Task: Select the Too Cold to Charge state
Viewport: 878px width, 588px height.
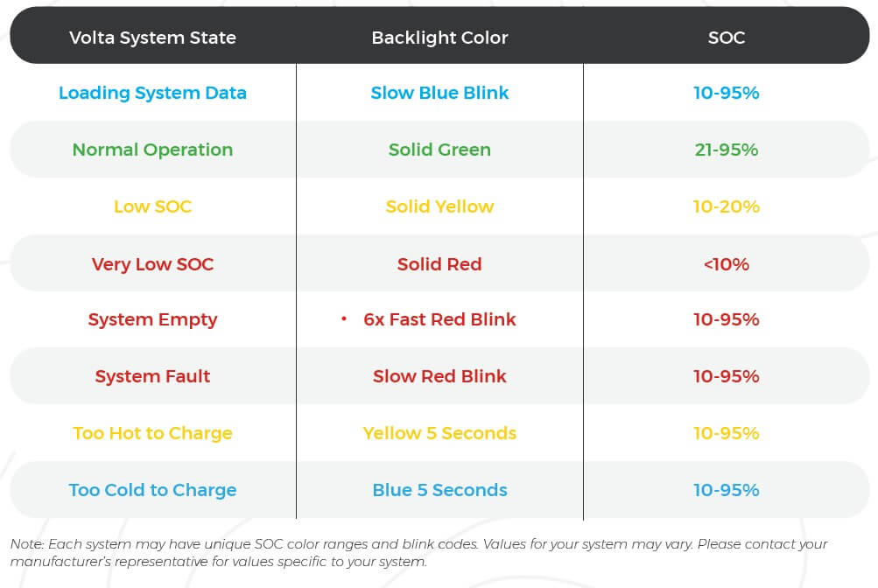Action: point(152,490)
